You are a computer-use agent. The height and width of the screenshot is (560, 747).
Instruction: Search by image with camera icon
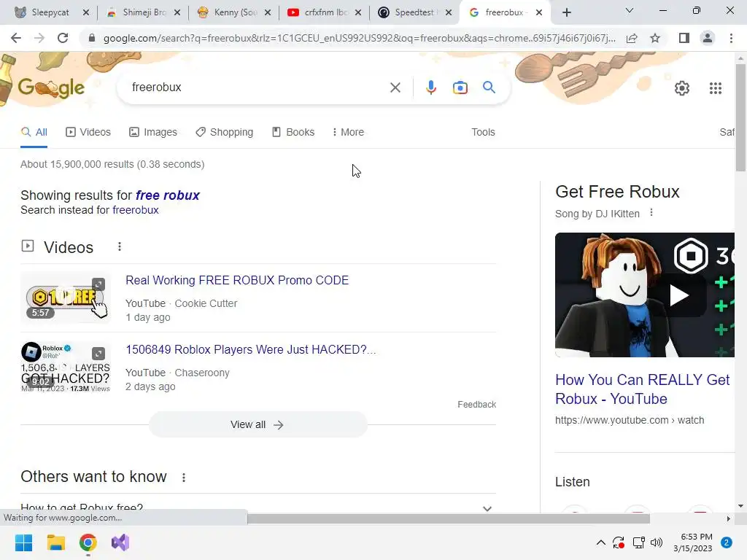click(x=460, y=87)
